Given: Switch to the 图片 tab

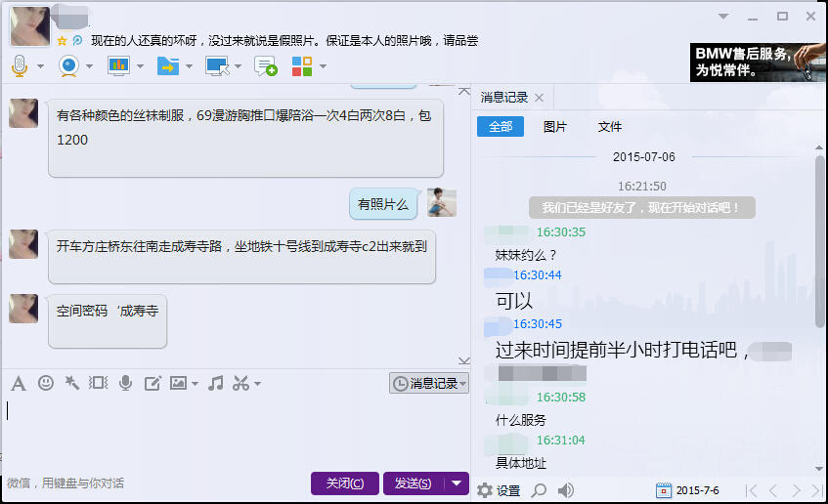Looking at the screenshot, I should click(555, 127).
